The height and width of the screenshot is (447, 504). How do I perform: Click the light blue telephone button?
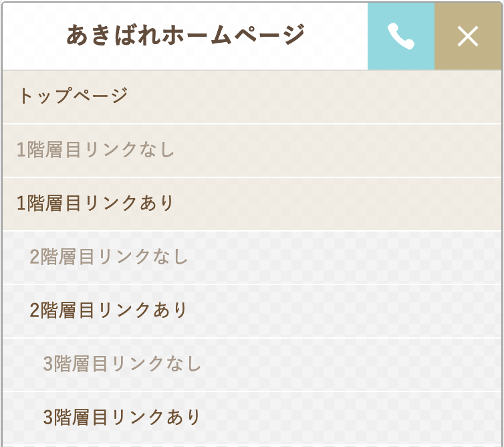pyautogui.click(x=401, y=36)
